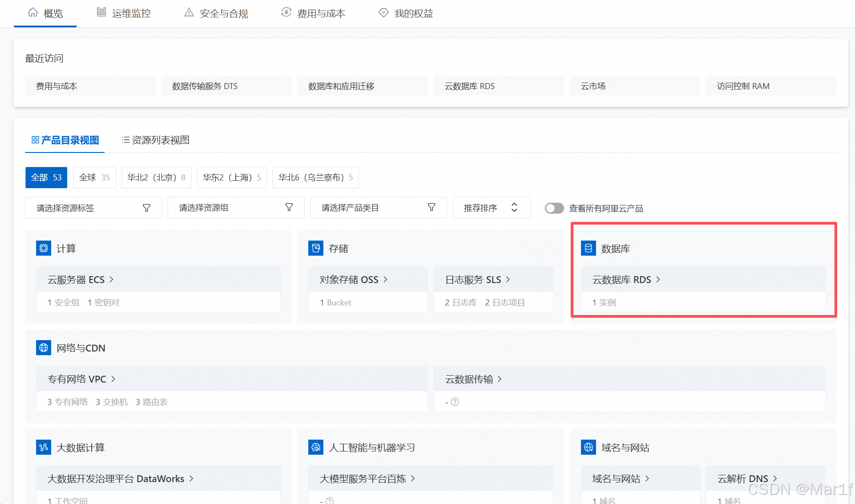
Task: Click '1 密钥对' under 云服务器 ECS
Action: [x=104, y=303]
